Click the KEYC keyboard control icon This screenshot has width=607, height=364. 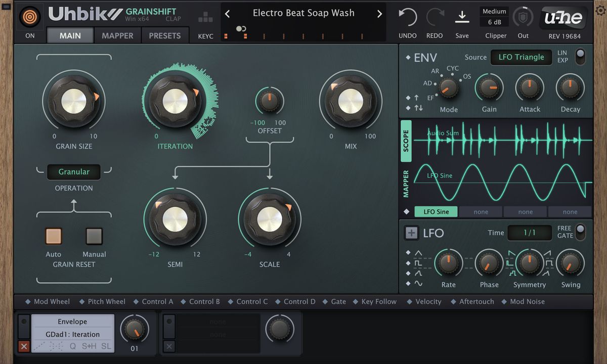(x=205, y=18)
